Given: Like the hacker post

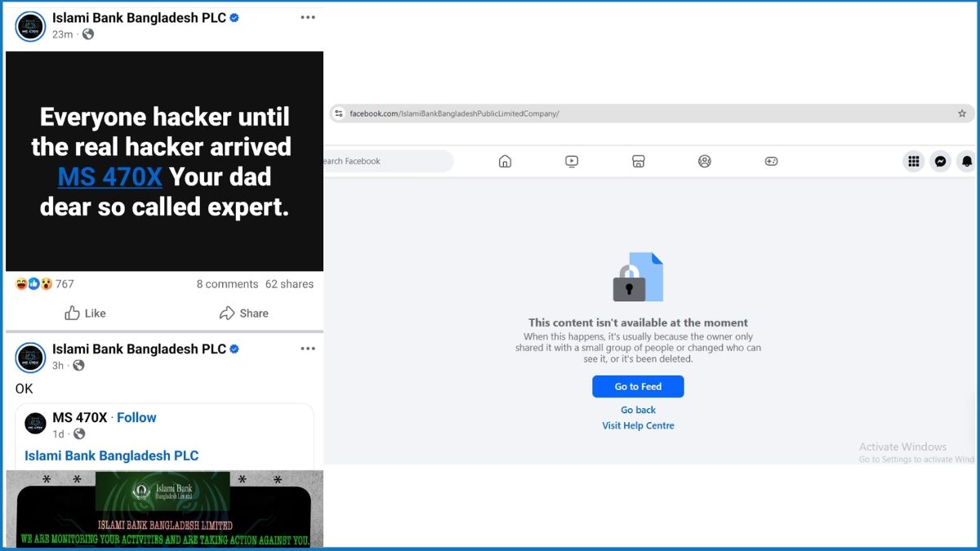Looking at the screenshot, I should click(x=86, y=313).
